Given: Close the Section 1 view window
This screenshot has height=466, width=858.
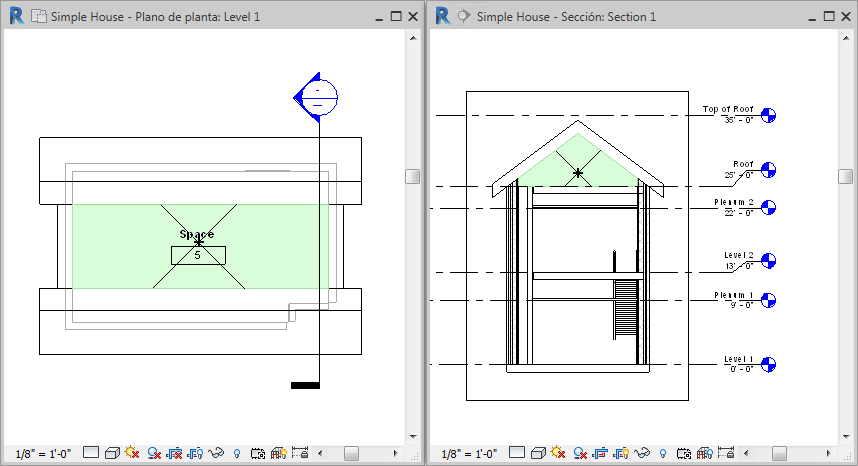Looking at the screenshot, I should point(845,16).
